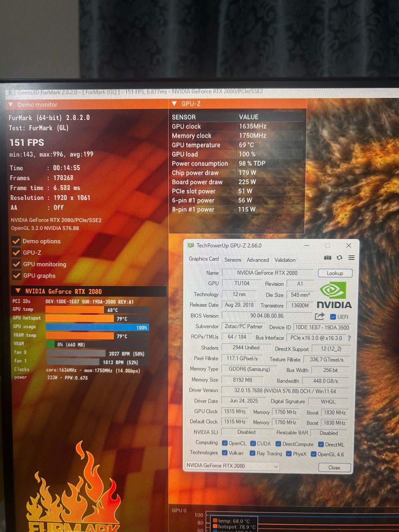Click the BIOS Version field 90.04.0B.00.86
This screenshot has width=399, height=532.
[267, 316]
